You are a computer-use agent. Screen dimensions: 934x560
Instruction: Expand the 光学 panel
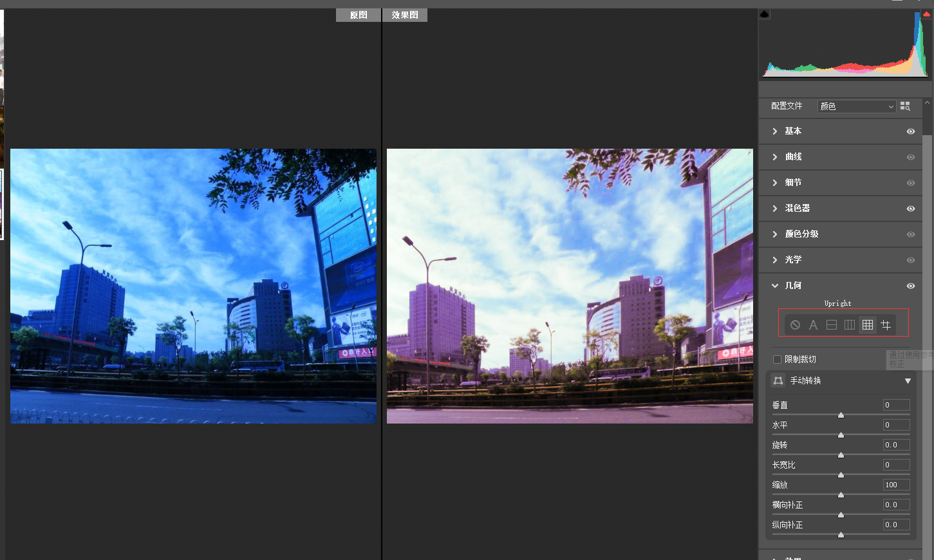(775, 260)
